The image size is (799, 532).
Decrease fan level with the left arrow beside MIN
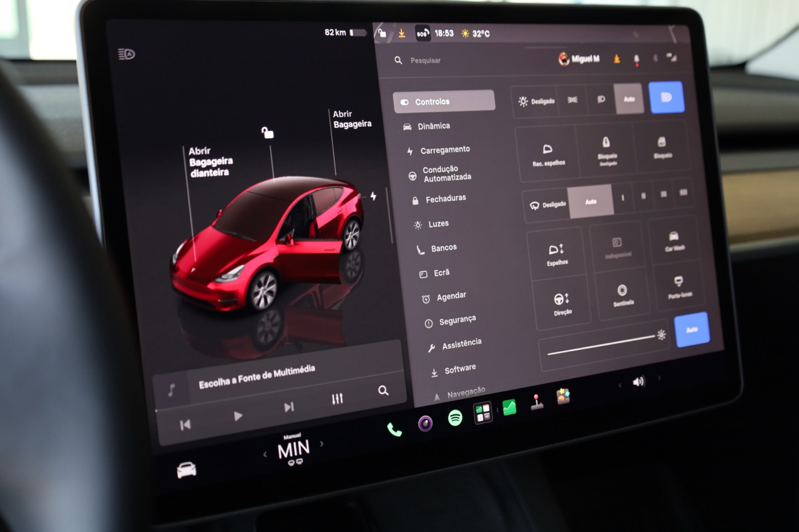coord(265,454)
